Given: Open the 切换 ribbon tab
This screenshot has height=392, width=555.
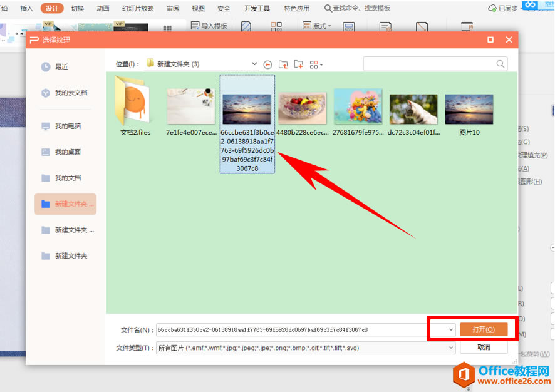Looking at the screenshot, I should click(78, 8).
